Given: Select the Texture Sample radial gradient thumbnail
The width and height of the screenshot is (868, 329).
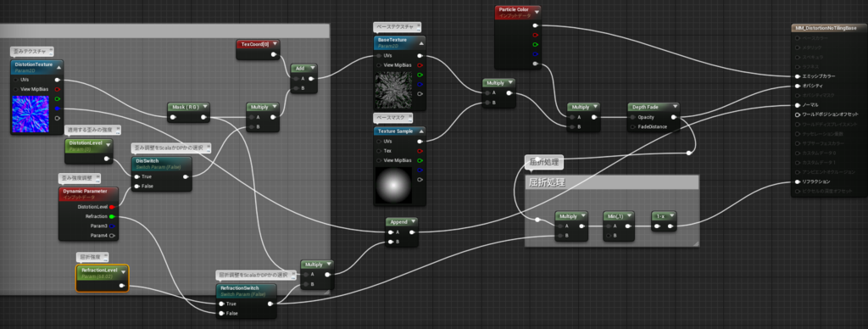Looking at the screenshot, I should tap(393, 185).
